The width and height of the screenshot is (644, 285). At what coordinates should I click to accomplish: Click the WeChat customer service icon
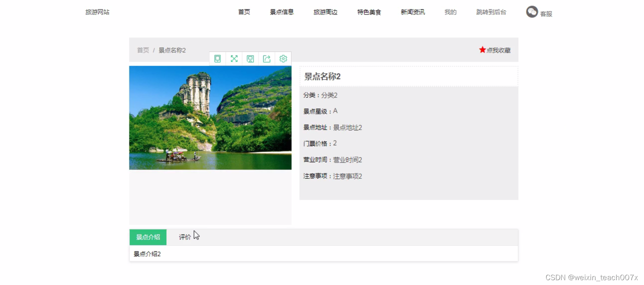(532, 12)
